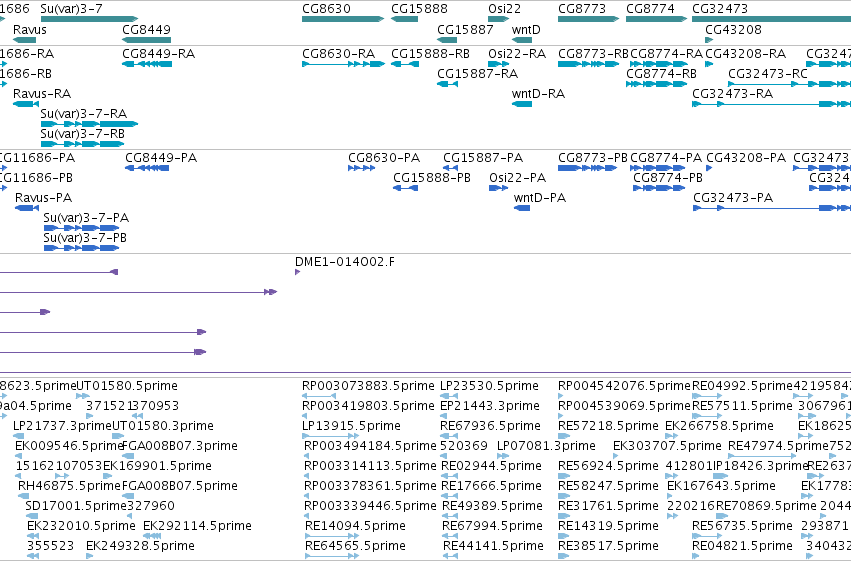Viewport: 851px width, 561px height.
Task: Select transcript Su(var)3-7-RA
Action: [89, 124]
